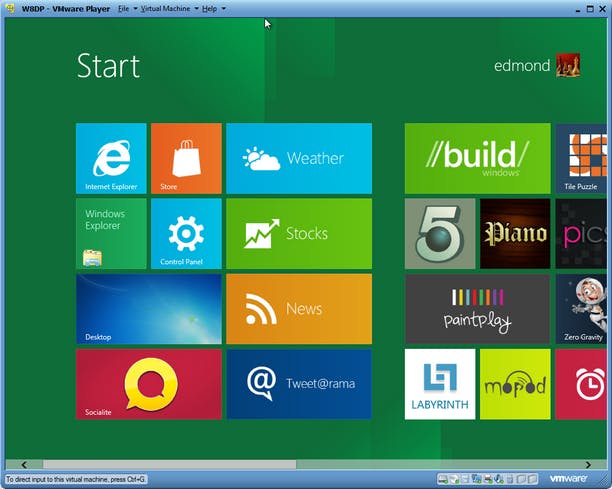Click the edmond user name
The image size is (612, 489).
click(x=522, y=66)
